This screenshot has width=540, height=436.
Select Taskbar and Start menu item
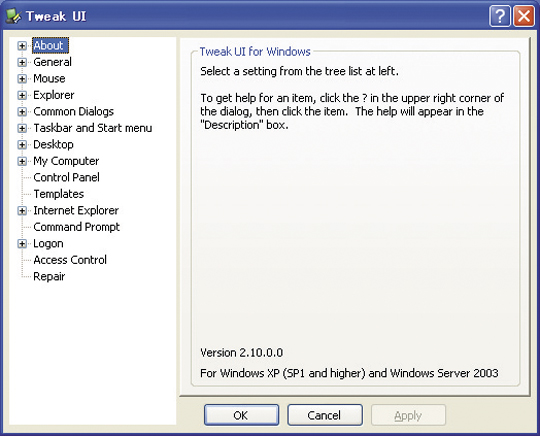pyautogui.click(x=93, y=128)
